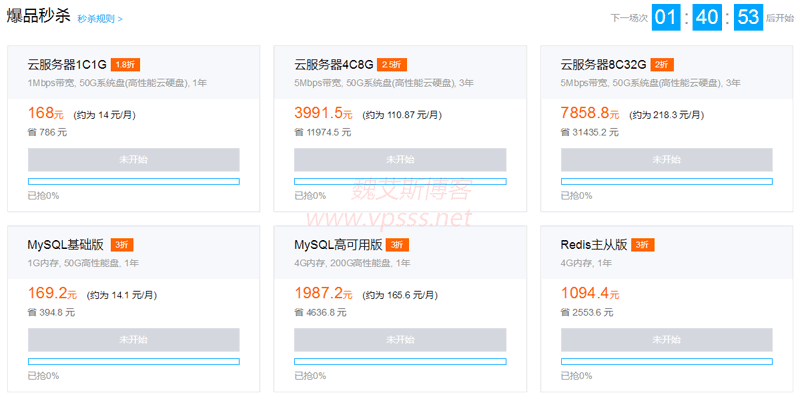Click the (约为 218.3 元/月) text
The image size is (800, 401).
(x=666, y=115)
